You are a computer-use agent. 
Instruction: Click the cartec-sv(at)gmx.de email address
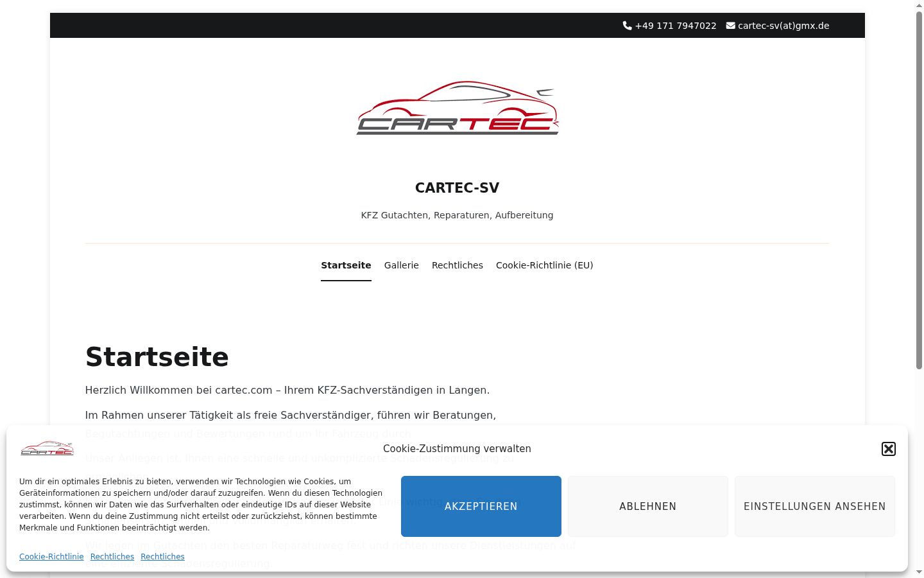click(x=783, y=26)
